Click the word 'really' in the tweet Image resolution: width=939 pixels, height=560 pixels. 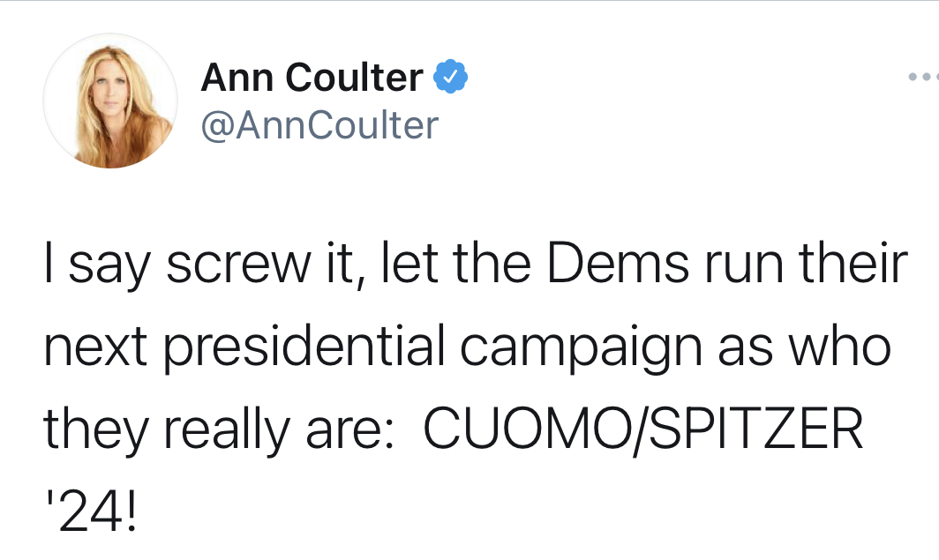coord(227,429)
